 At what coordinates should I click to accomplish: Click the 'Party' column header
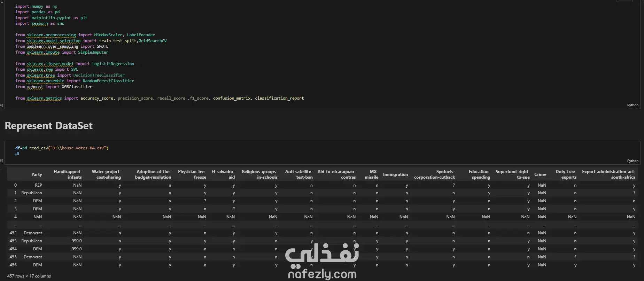pyautogui.click(x=37, y=174)
